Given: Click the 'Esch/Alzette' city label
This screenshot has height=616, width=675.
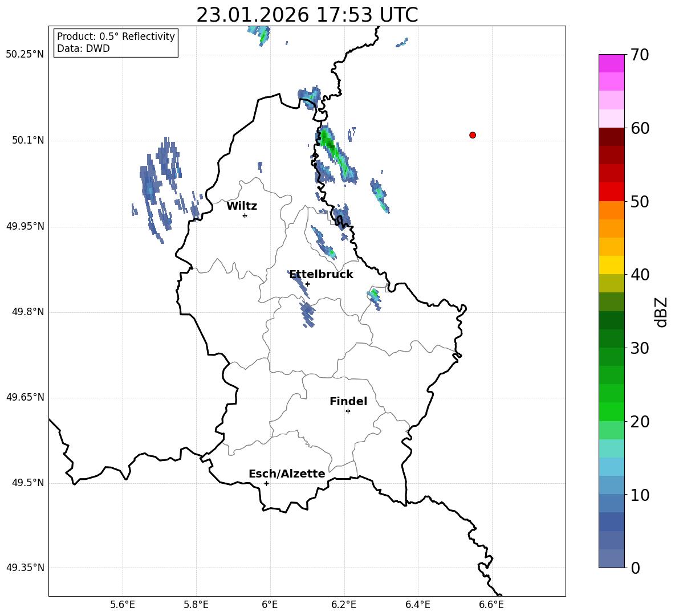Looking at the screenshot, I should click(287, 474).
